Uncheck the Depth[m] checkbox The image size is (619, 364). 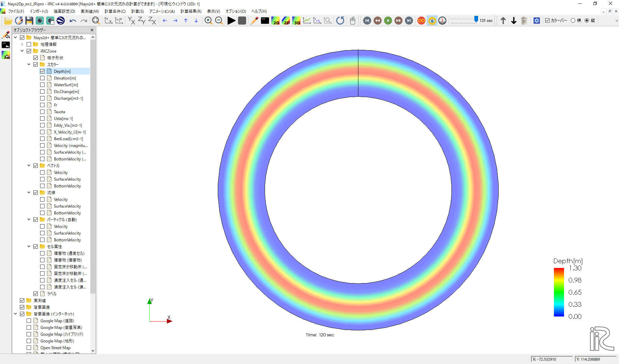42,71
